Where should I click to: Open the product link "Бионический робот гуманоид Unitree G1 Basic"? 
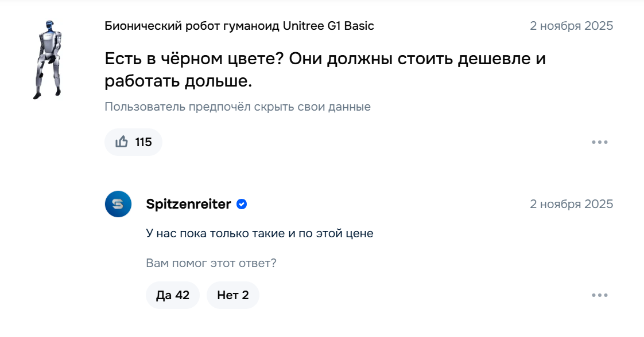point(239,26)
